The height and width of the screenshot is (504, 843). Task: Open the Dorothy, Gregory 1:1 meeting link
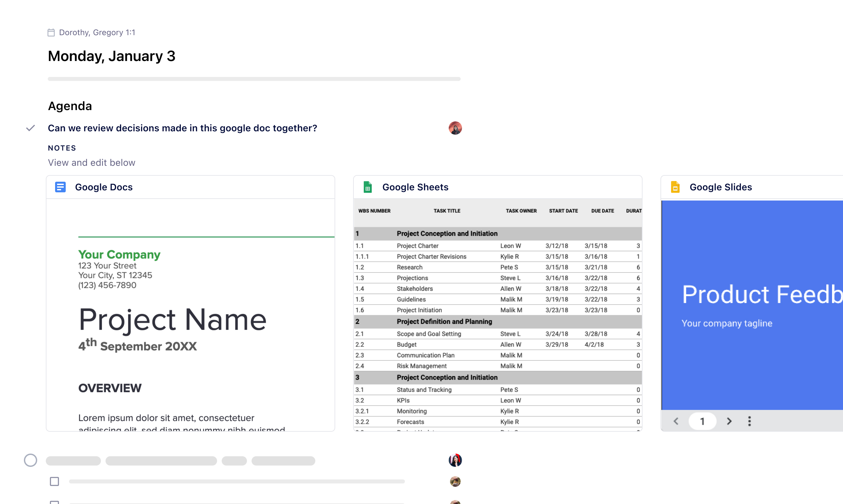click(x=97, y=32)
